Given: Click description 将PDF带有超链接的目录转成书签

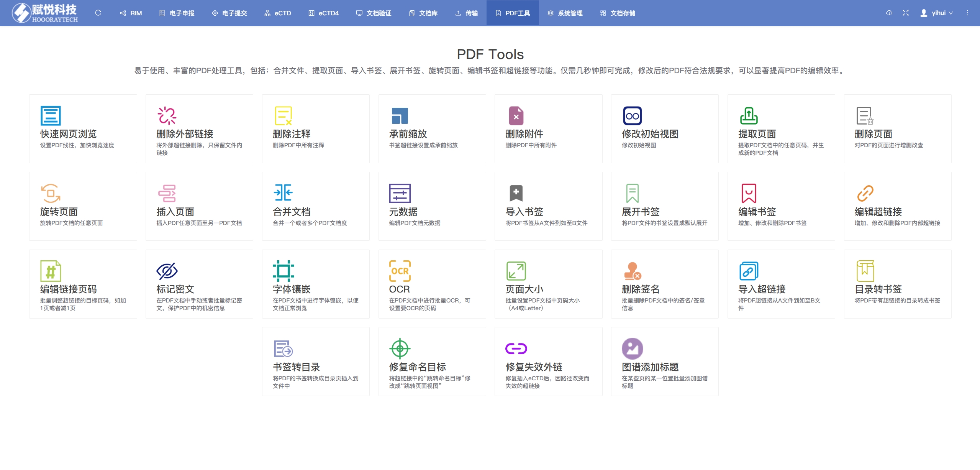Looking at the screenshot, I should 898,301.
